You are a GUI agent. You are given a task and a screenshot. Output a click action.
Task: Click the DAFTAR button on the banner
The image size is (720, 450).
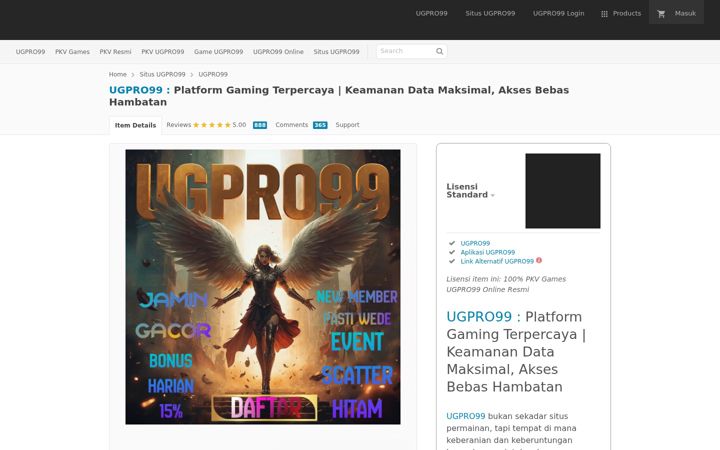point(264,408)
